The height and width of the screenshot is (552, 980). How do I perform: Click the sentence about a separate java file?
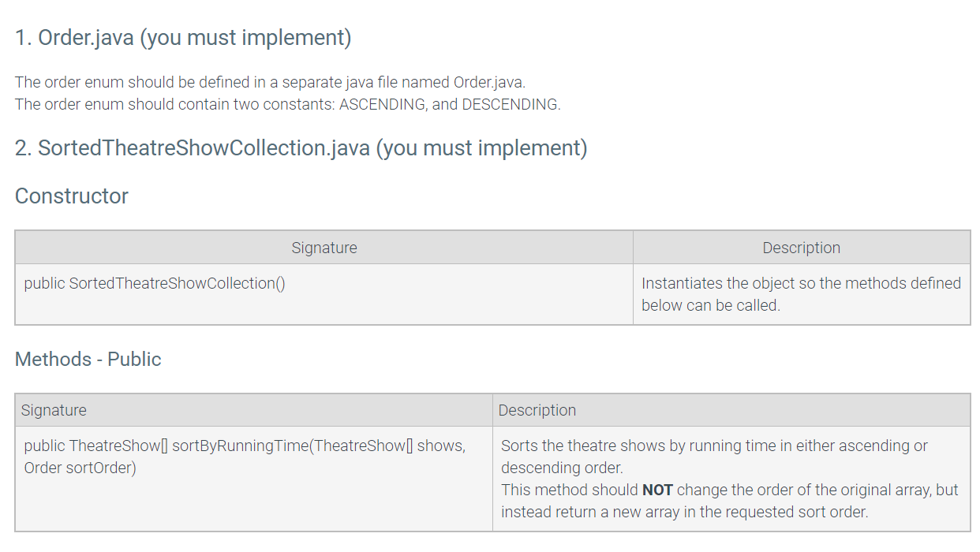point(270,82)
